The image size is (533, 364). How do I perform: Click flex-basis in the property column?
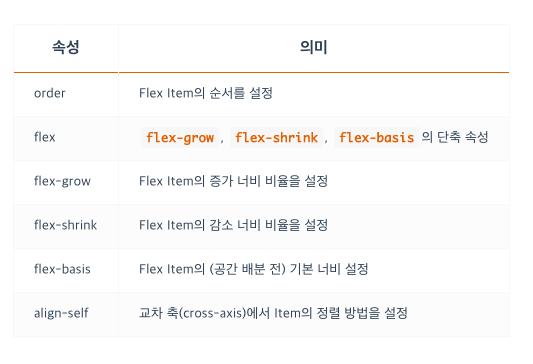tap(62, 269)
